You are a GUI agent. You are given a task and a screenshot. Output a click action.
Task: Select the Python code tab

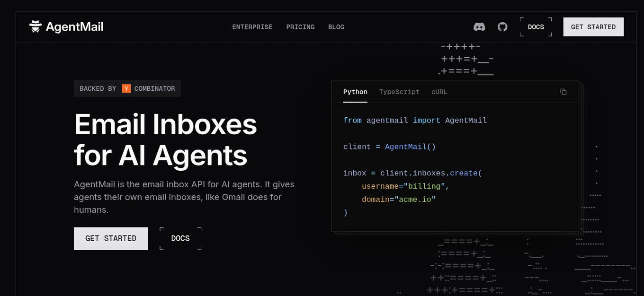point(355,92)
